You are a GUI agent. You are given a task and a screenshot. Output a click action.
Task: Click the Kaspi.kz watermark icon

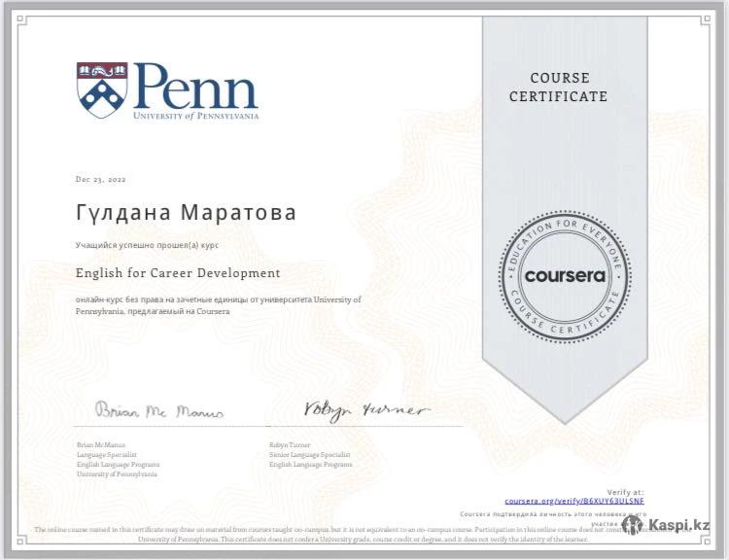pos(633,525)
